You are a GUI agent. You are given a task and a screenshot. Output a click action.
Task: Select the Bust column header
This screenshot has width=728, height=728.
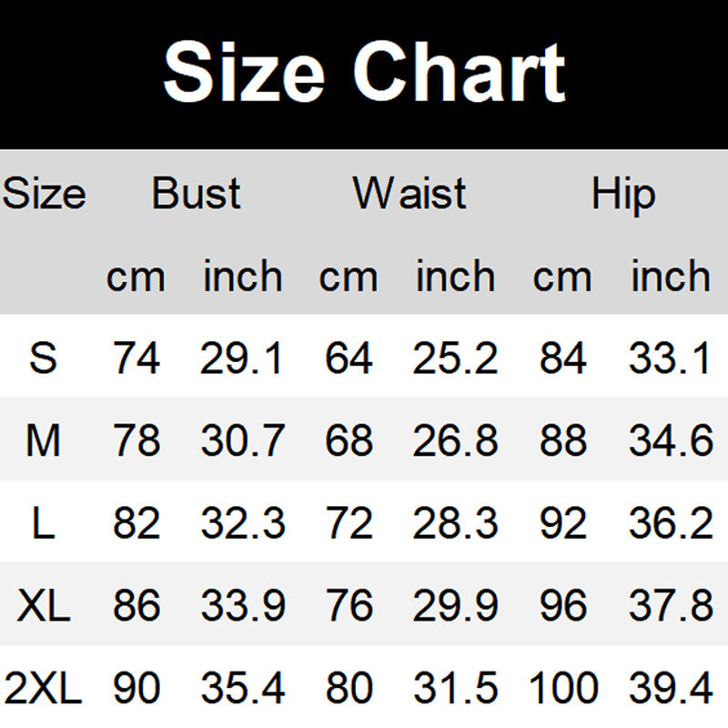point(196,194)
